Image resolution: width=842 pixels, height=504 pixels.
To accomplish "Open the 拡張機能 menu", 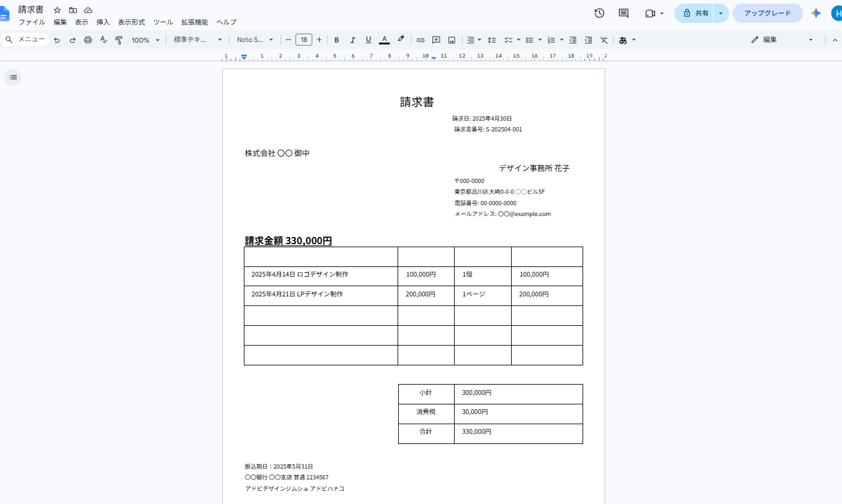I will coord(195,22).
